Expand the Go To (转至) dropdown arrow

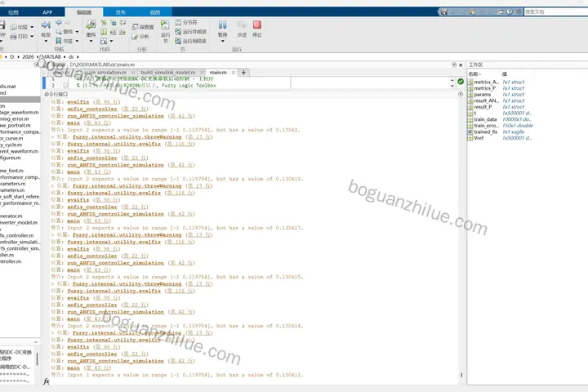coord(46,41)
